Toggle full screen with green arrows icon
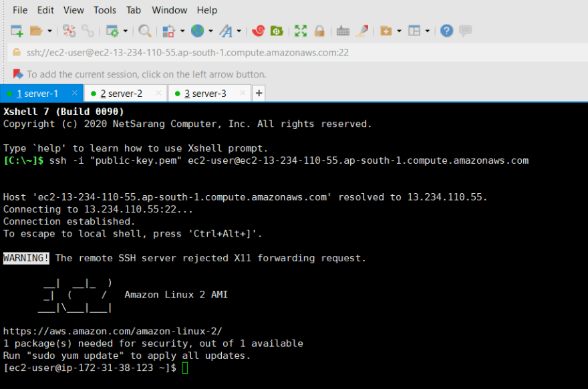Image resolution: width=588 pixels, height=389 pixels. pyautogui.click(x=301, y=31)
